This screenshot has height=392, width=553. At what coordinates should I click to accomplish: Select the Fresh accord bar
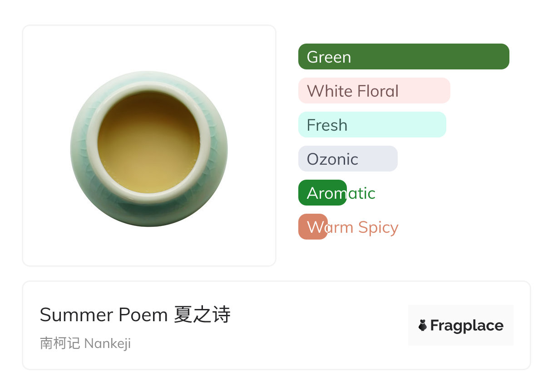[372, 125]
